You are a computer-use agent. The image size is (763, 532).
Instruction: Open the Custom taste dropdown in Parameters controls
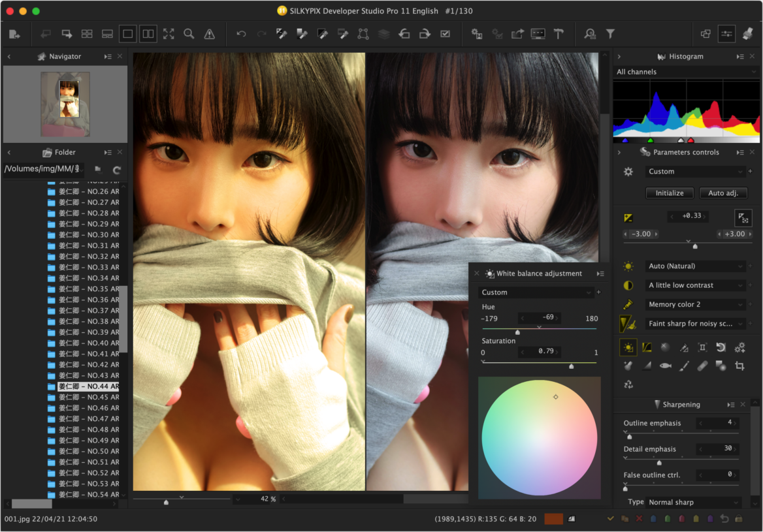tap(694, 172)
